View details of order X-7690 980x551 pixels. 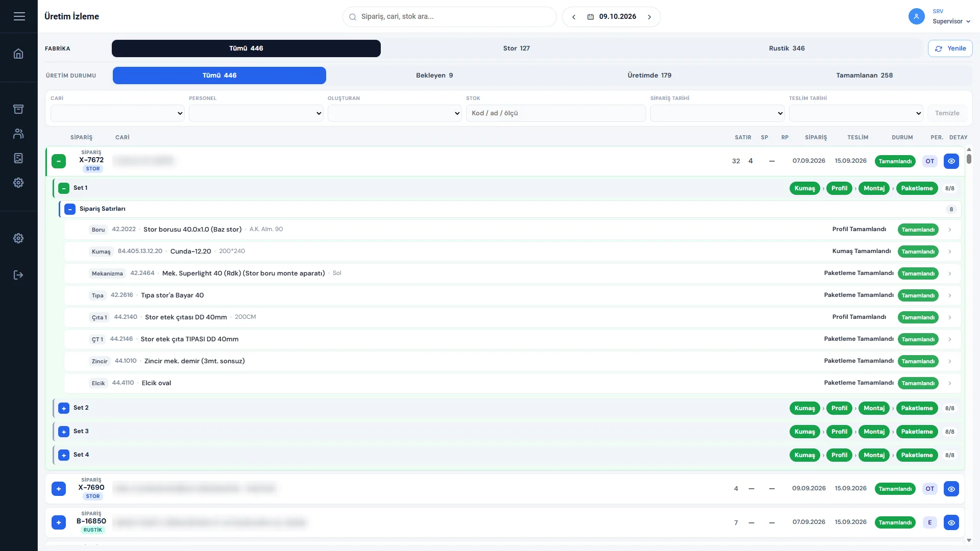(x=951, y=489)
